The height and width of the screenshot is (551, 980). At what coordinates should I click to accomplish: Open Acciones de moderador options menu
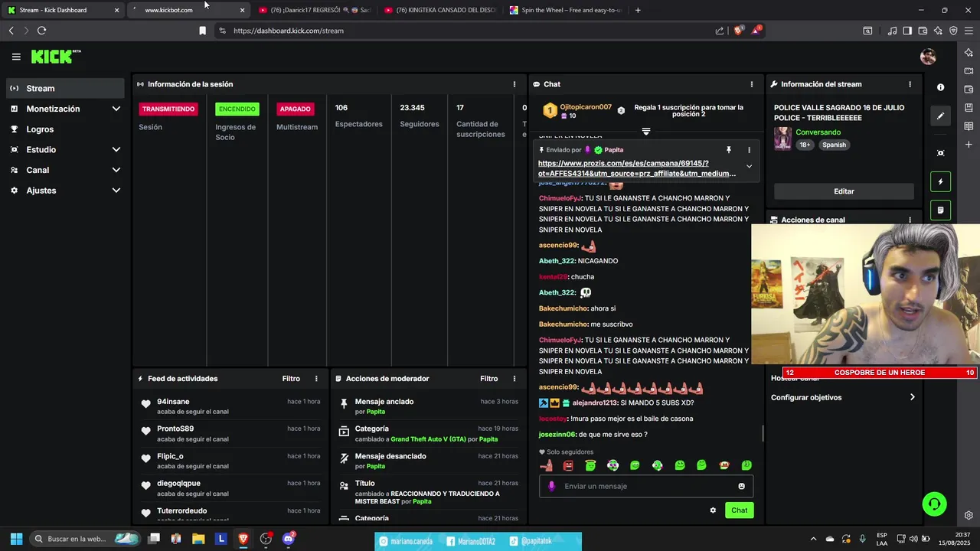(514, 379)
